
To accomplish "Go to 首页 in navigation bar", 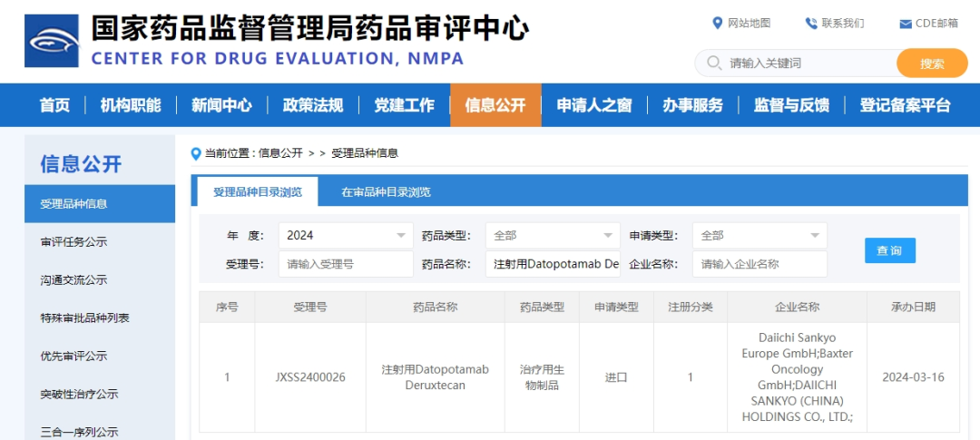I will (x=55, y=105).
